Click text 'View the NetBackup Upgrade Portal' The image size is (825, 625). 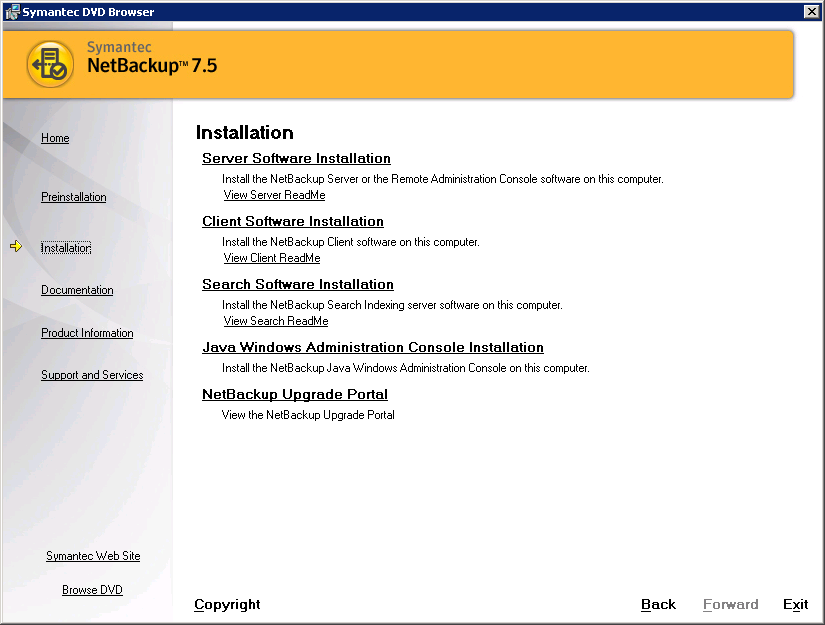tap(308, 415)
